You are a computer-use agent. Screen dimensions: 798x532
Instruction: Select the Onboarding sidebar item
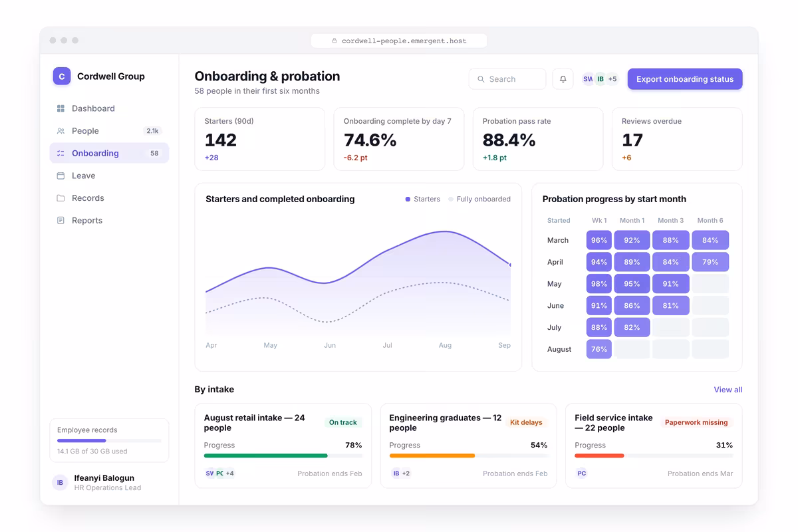click(x=109, y=153)
